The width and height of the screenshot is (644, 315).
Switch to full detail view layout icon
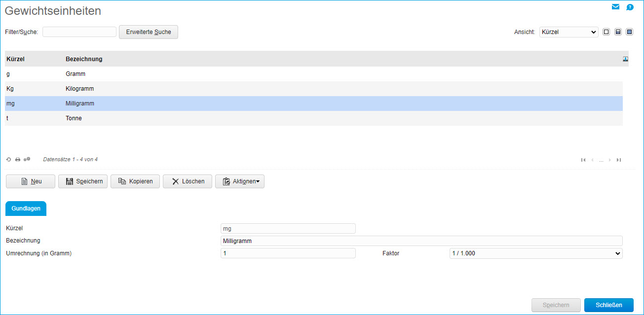click(629, 32)
